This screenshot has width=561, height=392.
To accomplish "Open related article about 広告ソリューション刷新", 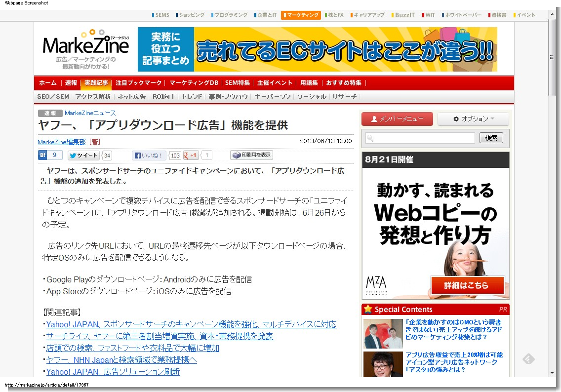I will pyautogui.click(x=113, y=372).
